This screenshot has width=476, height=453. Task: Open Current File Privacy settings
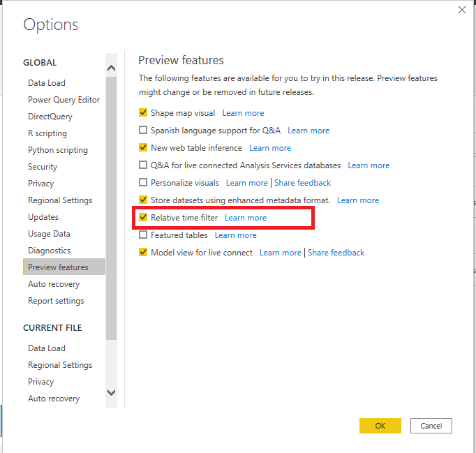click(x=40, y=382)
